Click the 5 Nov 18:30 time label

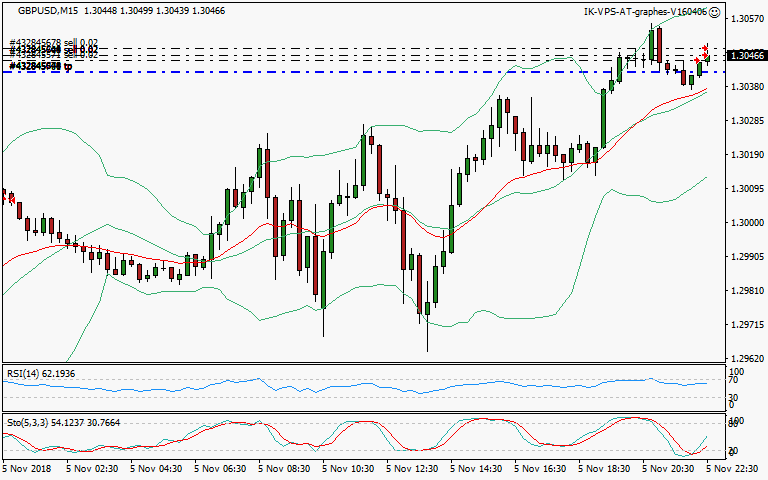(607, 468)
